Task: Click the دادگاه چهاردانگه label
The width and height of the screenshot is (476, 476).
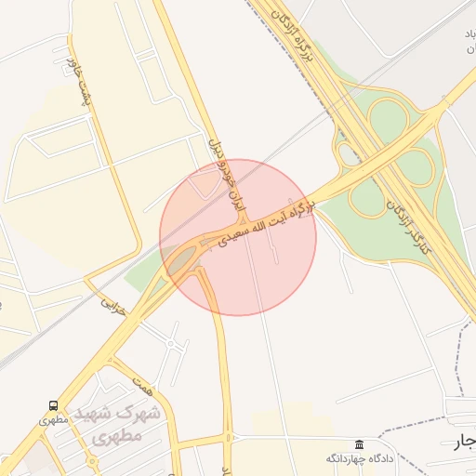Action: pos(360,458)
